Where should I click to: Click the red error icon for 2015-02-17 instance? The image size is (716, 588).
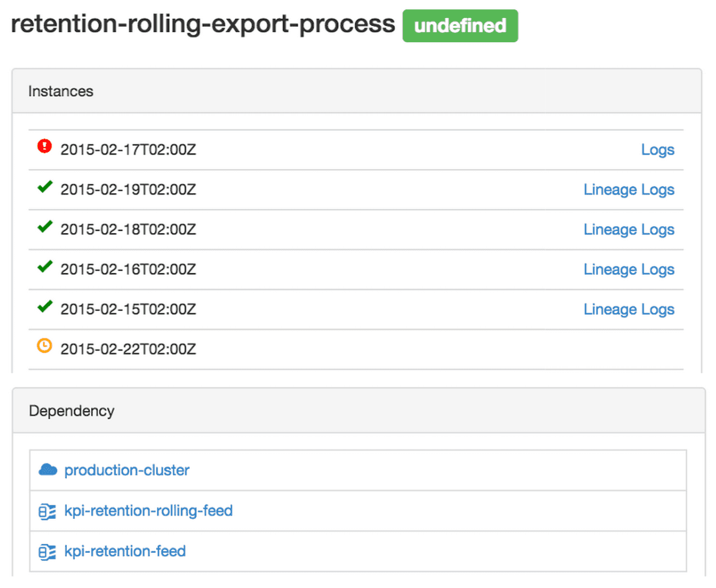(44, 146)
